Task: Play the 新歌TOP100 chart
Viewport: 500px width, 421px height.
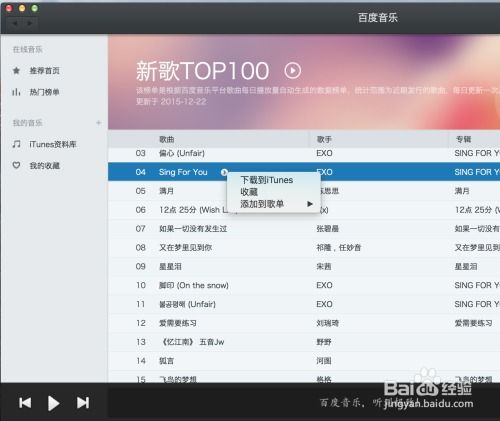Action: pyautogui.click(x=293, y=70)
